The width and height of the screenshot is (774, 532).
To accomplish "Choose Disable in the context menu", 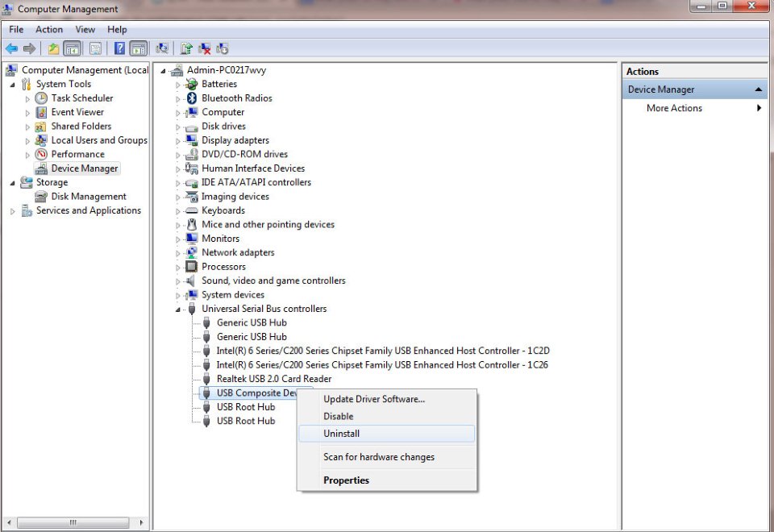I will pyautogui.click(x=386, y=417).
